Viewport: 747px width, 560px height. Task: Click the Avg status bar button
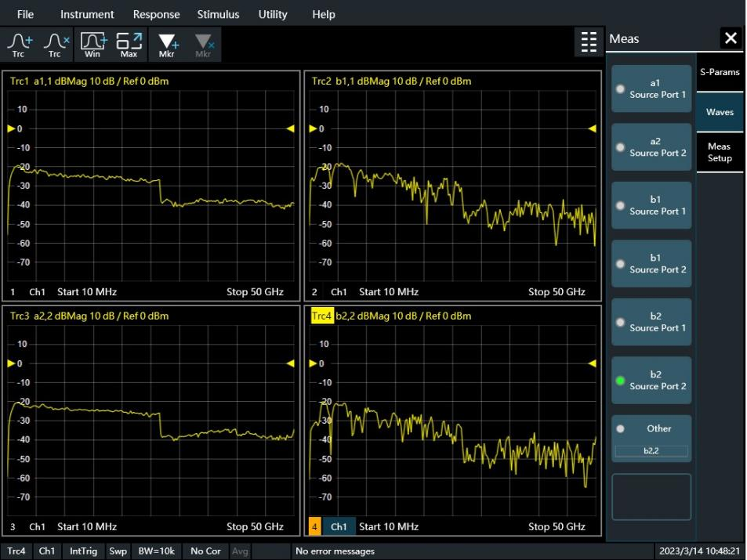coord(240,551)
